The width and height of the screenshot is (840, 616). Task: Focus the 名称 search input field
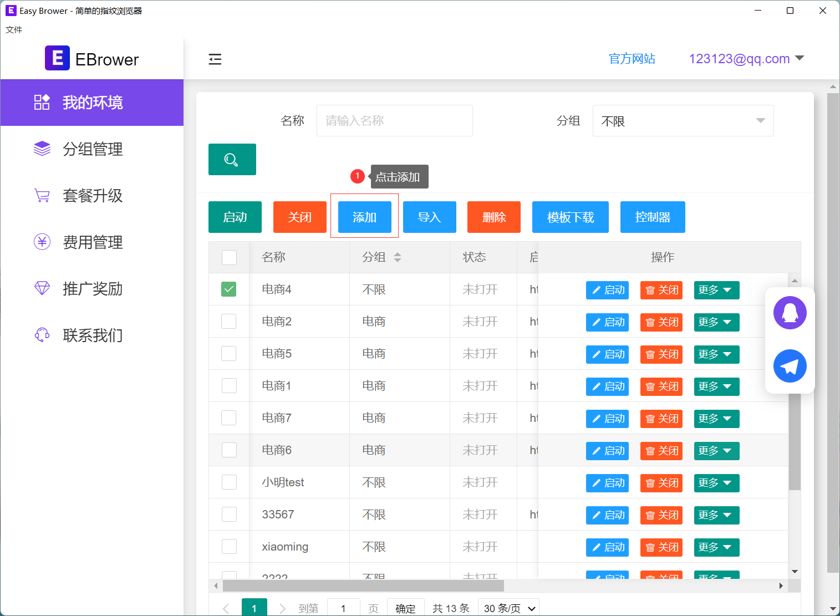[x=395, y=120]
